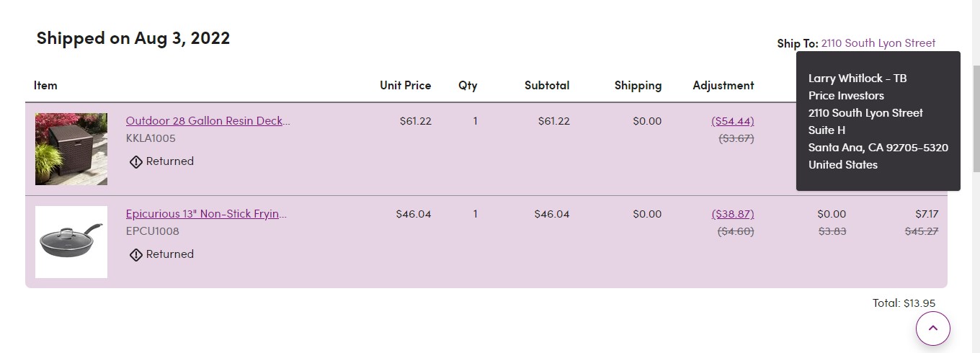This screenshot has width=980, height=353.
Task: Click the Shipping column header
Action: click(x=638, y=86)
